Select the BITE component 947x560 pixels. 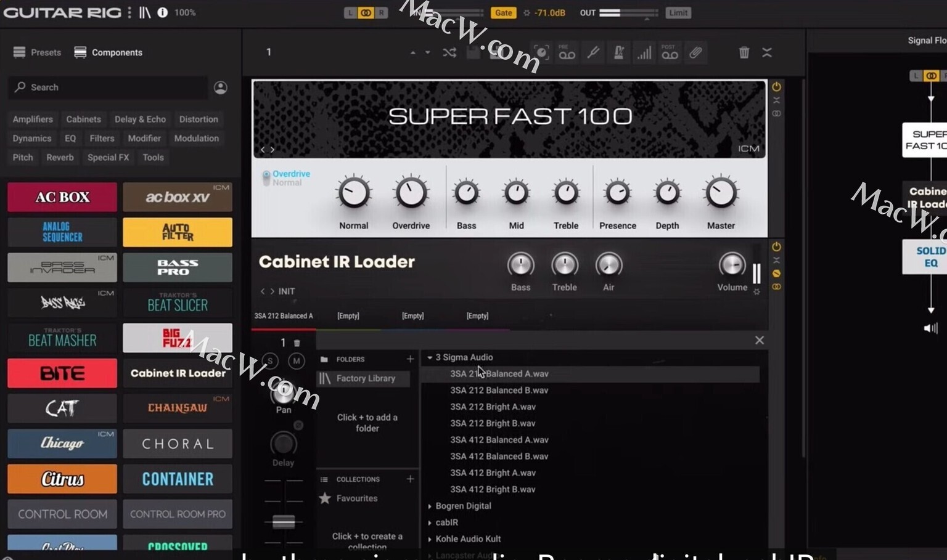(62, 373)
